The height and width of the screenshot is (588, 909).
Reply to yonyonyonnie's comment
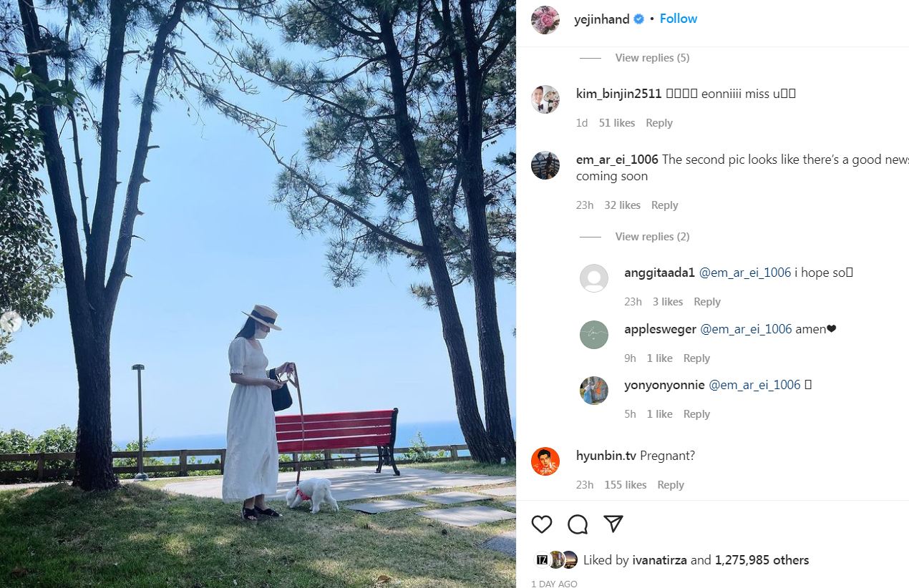696,414
